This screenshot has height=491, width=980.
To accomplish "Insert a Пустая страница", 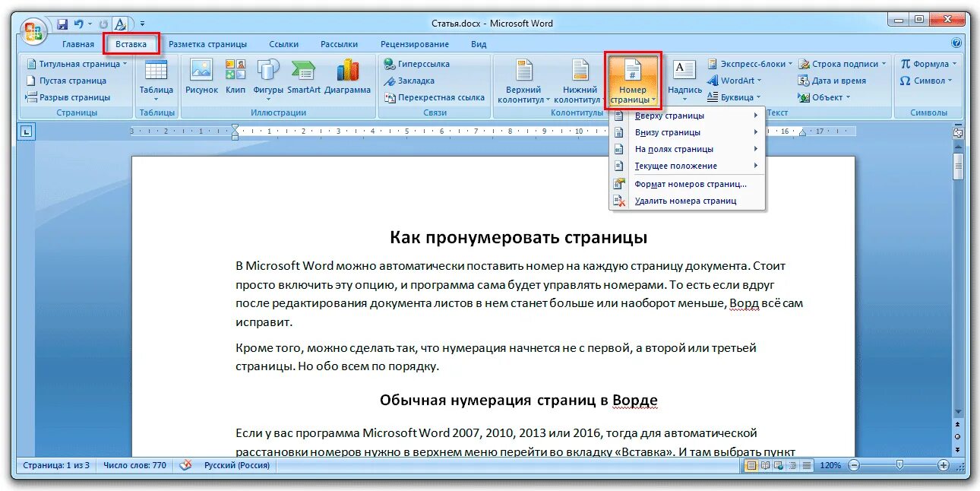I will click(66, 81).
